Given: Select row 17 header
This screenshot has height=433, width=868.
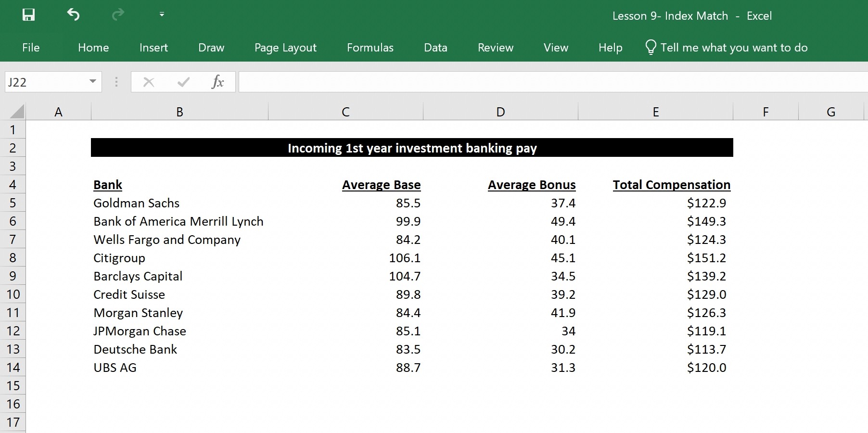Looking at the screenshot, I should [x=13, y=422].
